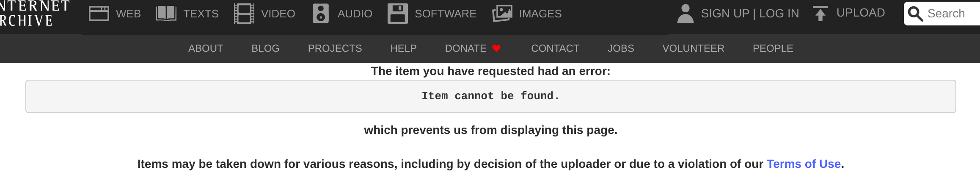The image size is (980, 195).
Task: Open the Jobs page link
Action: (x=621, y=48)
